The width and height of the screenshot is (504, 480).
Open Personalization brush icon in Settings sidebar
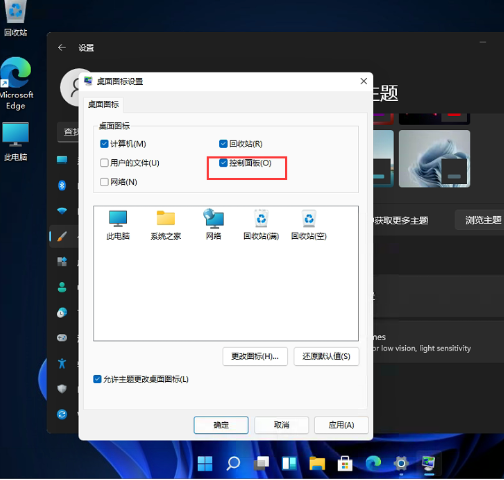coord(62,236)
